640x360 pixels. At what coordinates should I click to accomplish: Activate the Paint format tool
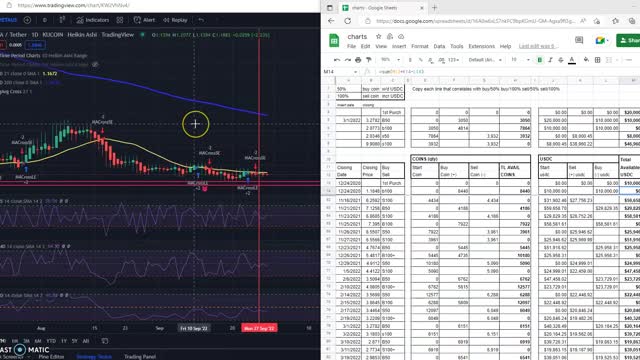(x=369, y=60)
